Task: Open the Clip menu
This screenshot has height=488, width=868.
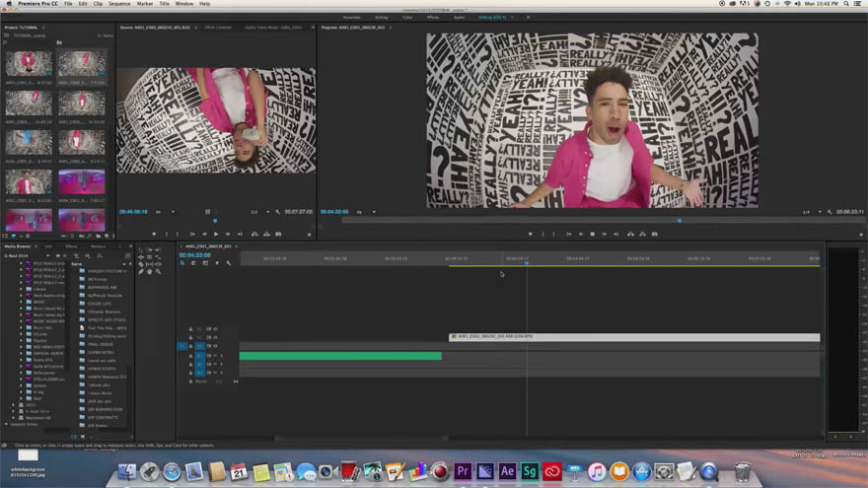Action: click(98, 3)
